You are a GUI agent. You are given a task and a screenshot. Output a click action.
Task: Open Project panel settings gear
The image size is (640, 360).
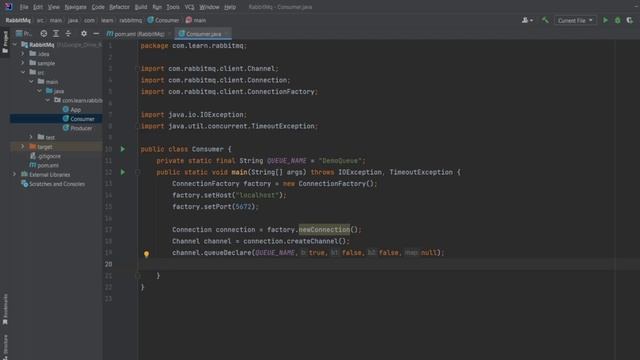[x=84, y=33]
